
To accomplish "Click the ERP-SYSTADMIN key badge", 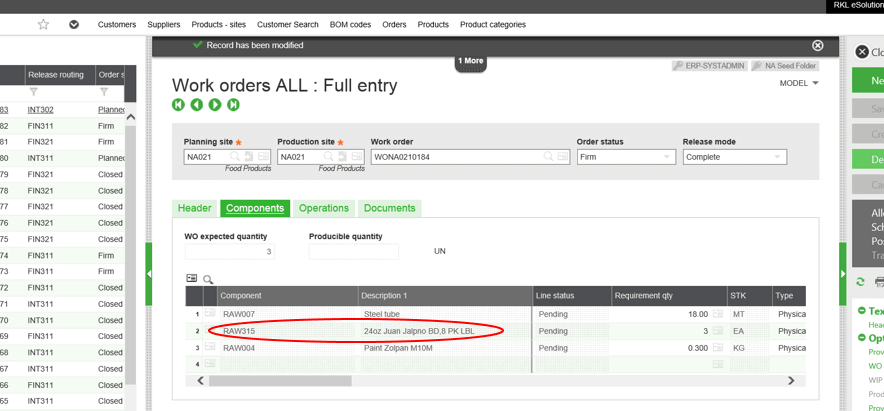I will [710, 66].
